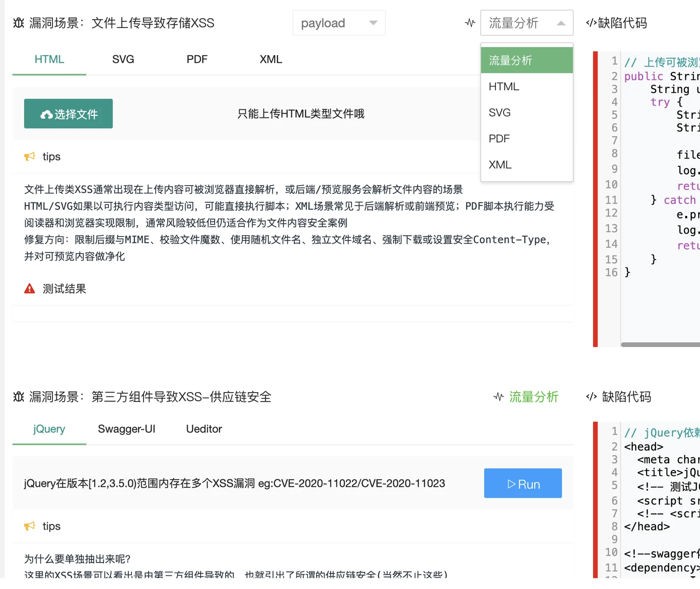Viewport: 700px width, 589px height.
Task: Switch to the PDF upload tab
Action: [x=197, y=59]
